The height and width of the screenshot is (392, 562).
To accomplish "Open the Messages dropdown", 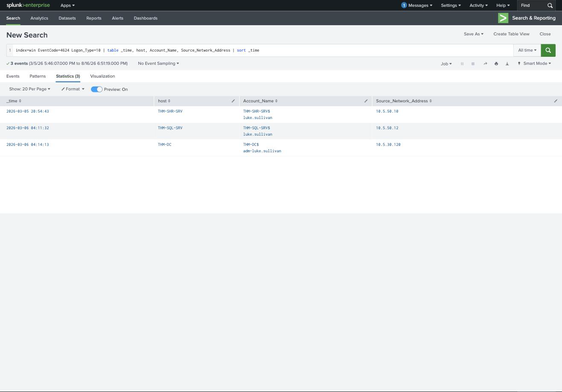I will [420, 6].
